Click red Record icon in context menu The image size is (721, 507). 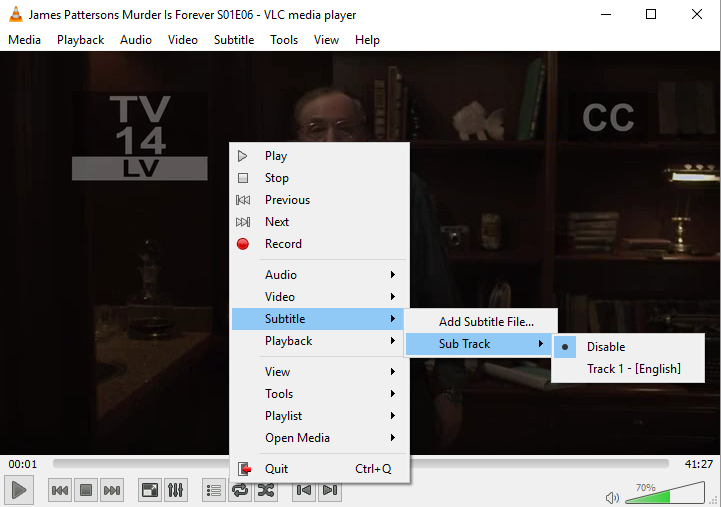(242, 244)
